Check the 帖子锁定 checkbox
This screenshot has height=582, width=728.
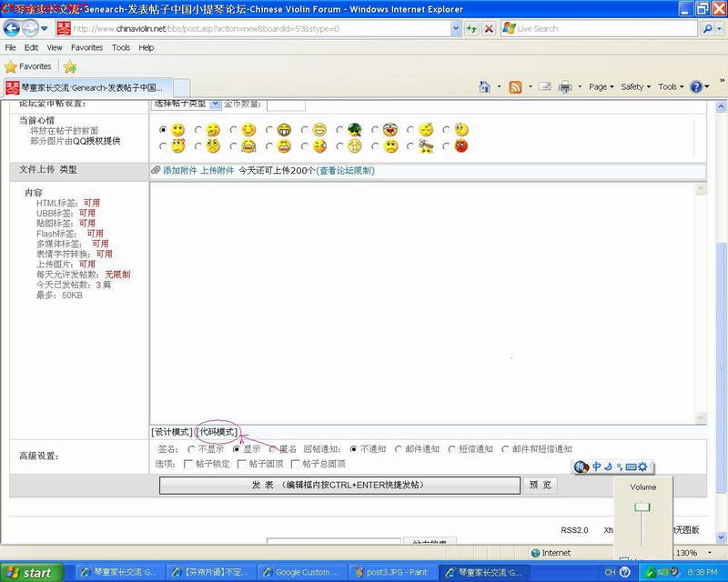click(x=188, y=464)
